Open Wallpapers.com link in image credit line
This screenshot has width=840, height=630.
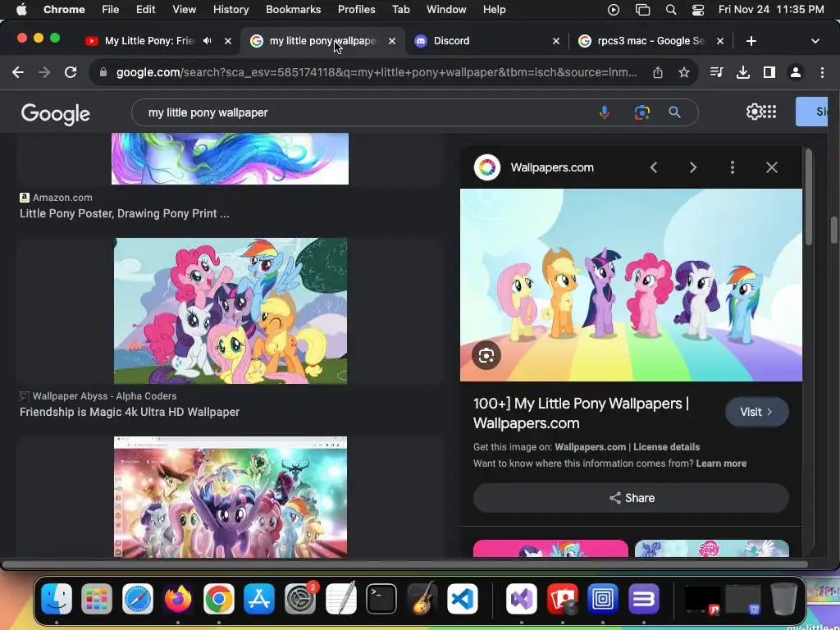coord(590,447)
